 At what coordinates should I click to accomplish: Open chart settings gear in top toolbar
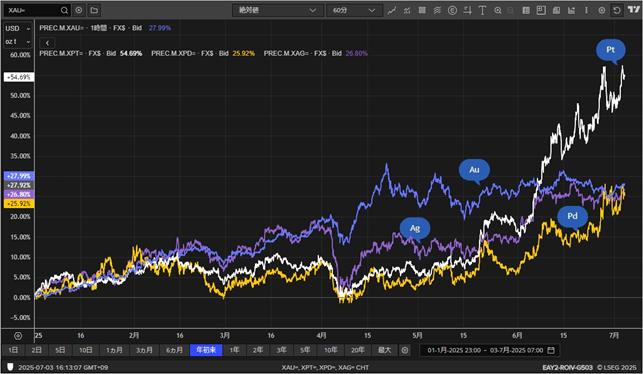click(x=602, y=11)
